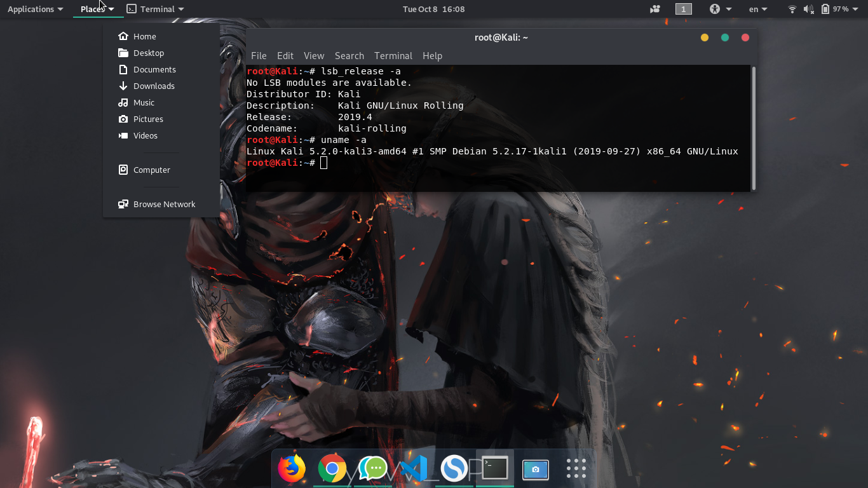The width and height of the screenshot is (868, 488).
Task: Open the chat bubbles app in dock
Action: coord(373,469)
